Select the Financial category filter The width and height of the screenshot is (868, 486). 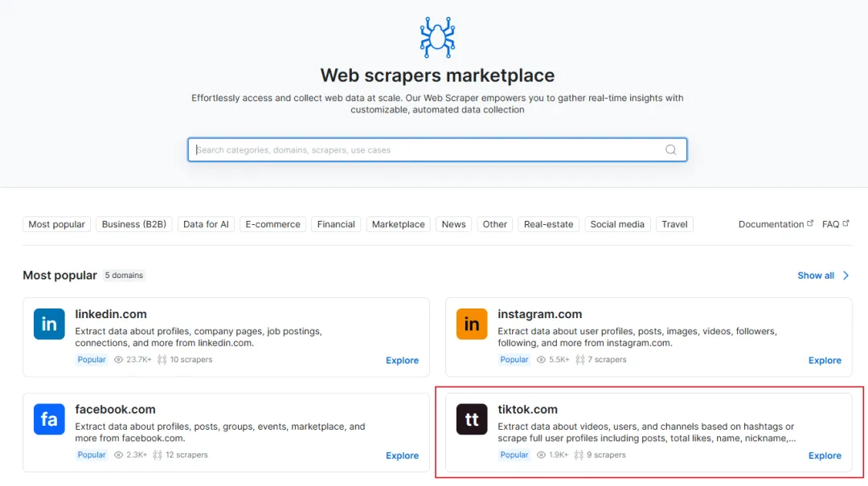coord(336,224)
